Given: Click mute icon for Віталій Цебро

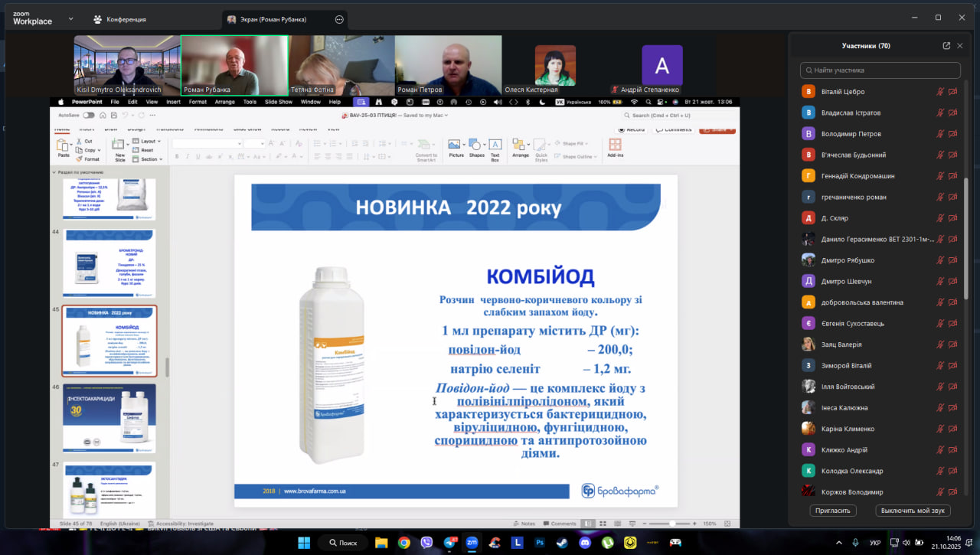Looking at the screenshot, I should pos(940,92).
